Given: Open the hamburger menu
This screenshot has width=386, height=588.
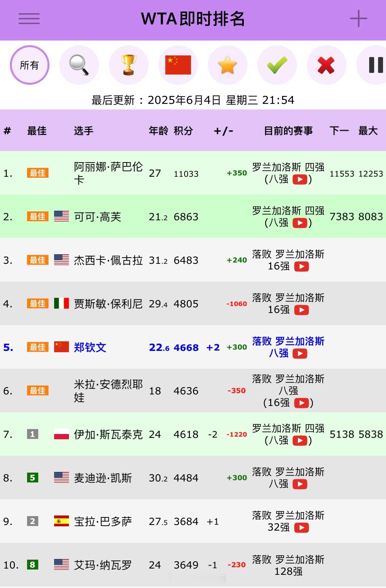Looking at the screenshot, I should (29, 18).
